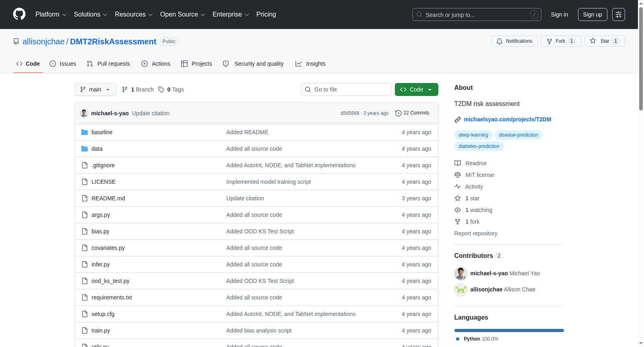
Task: Click the eye icon beside 1 watching
Action: 458,210
